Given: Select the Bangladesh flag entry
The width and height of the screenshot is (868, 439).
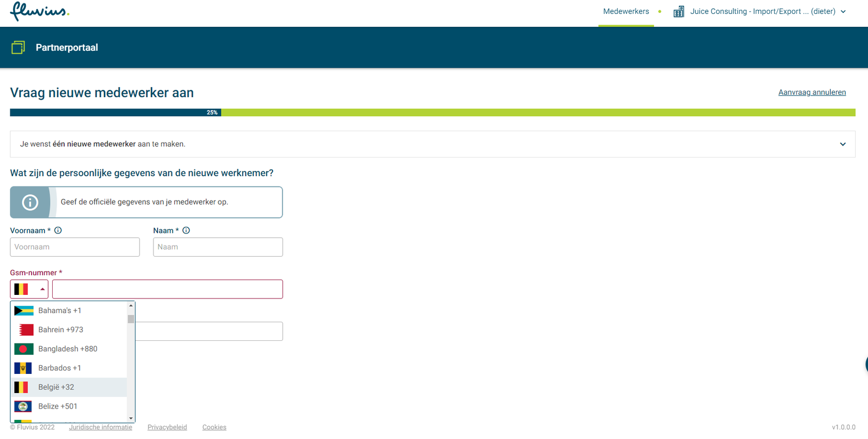Looking at the screenshot, I should pyautogui.click(x=24, y=349).
